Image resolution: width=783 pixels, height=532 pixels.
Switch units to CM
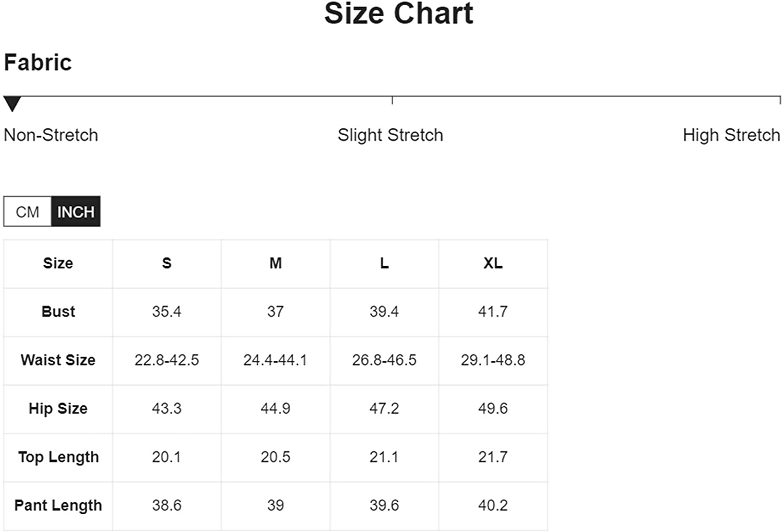tap(27, 211)
